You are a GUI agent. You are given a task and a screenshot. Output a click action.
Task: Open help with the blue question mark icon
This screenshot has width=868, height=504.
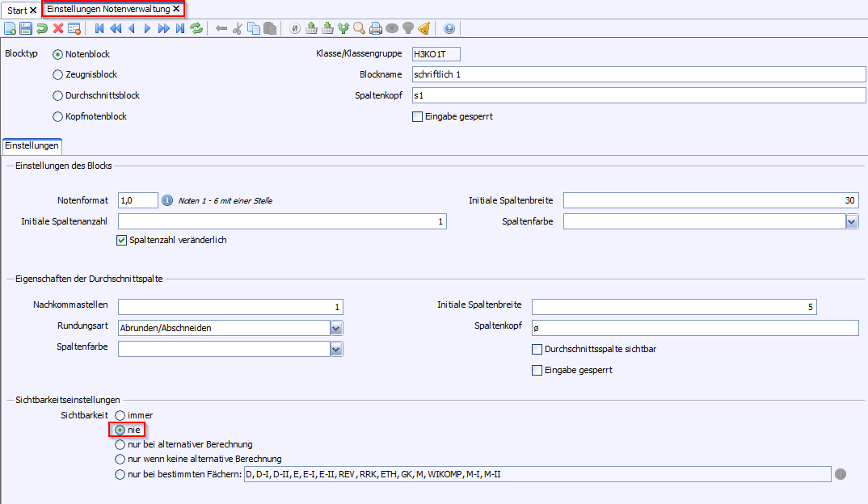click(x=449, y=29)
